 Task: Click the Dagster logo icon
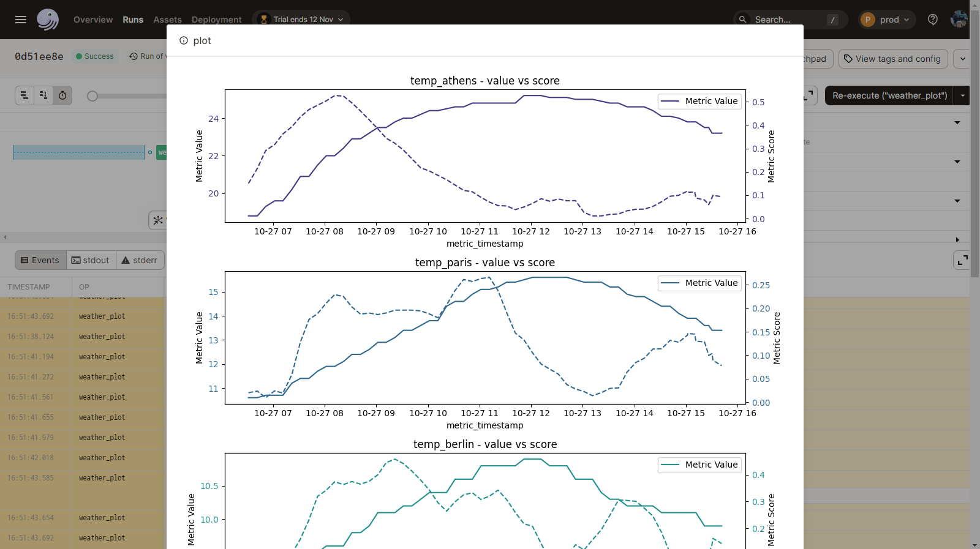(48, 20)
